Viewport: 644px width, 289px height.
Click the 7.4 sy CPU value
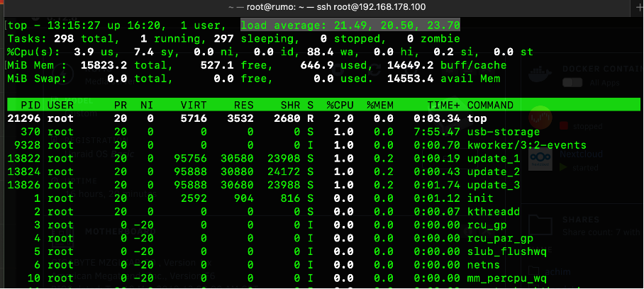(x=144, y=52)
